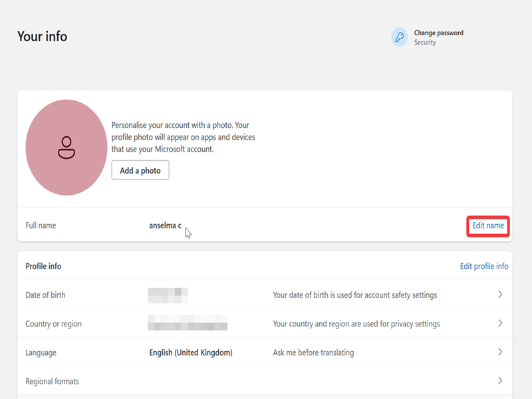Click the Your info page heading
The height and width of the screenshot is (399, 532).
point(42,37)
